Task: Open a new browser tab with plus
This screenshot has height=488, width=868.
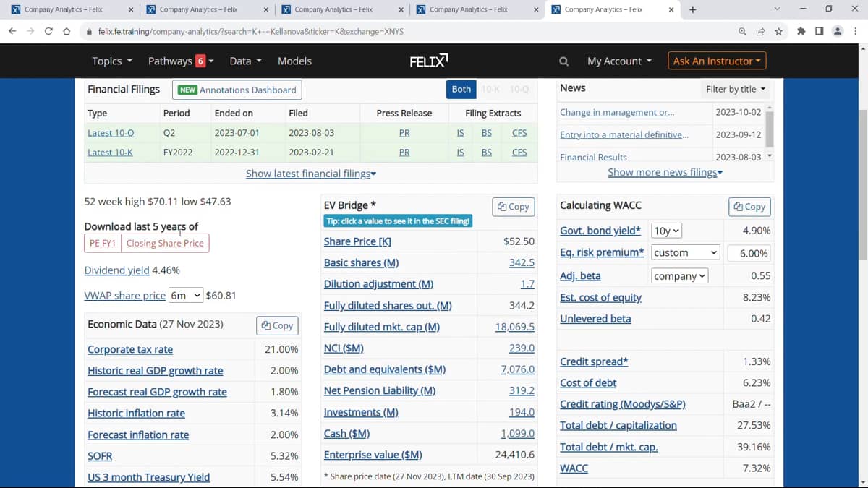Action: pos(693,9)
